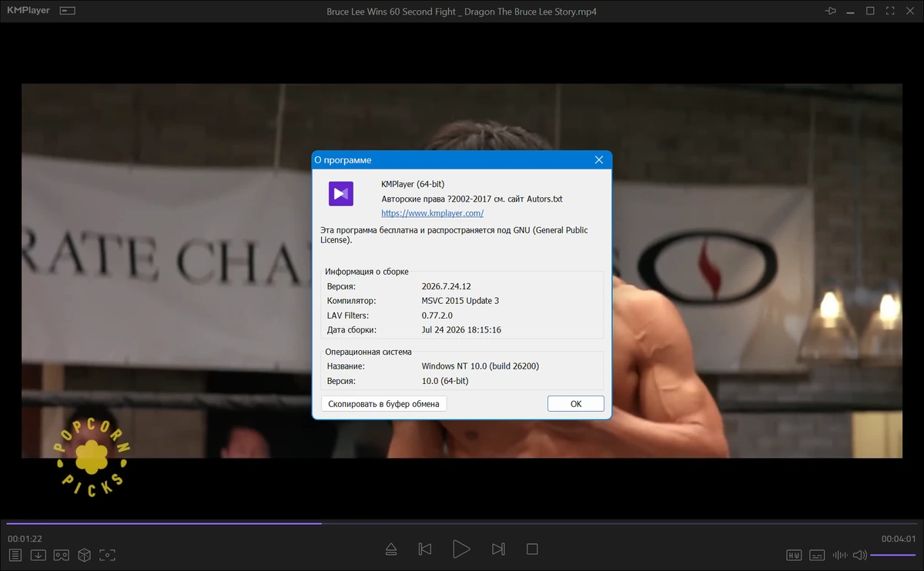Click the KMPlayer (64-bit) heading text

413,184
